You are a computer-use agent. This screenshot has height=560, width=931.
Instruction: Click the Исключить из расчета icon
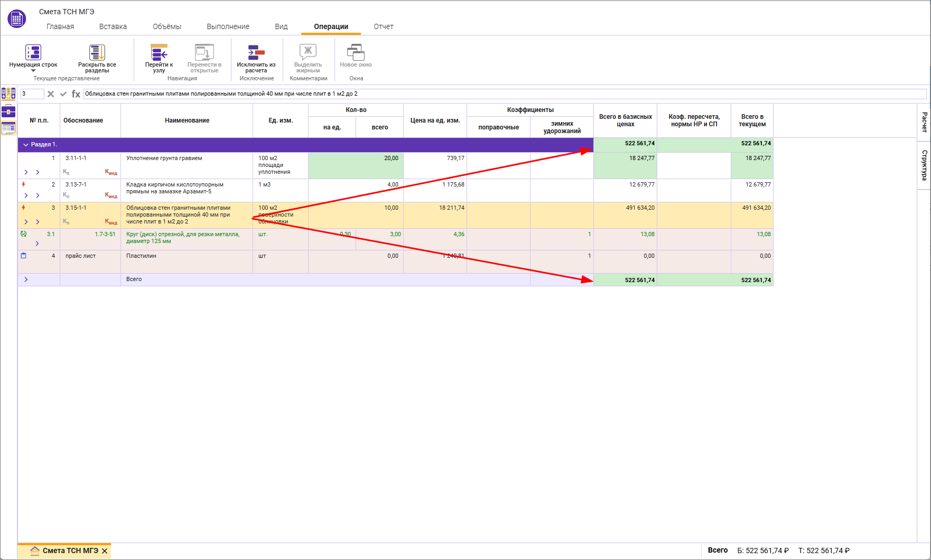point(256,52)
